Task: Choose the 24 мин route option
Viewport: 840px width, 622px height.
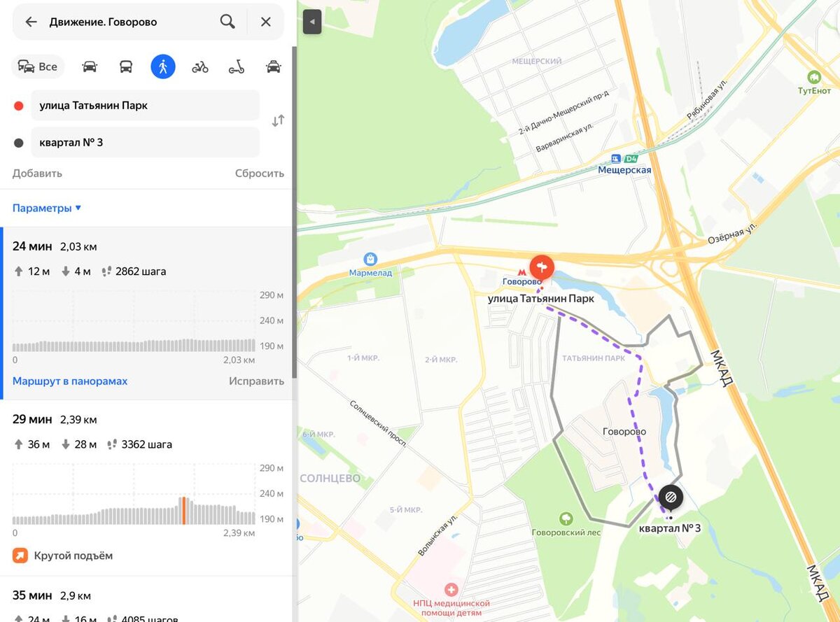Action: 146,313
